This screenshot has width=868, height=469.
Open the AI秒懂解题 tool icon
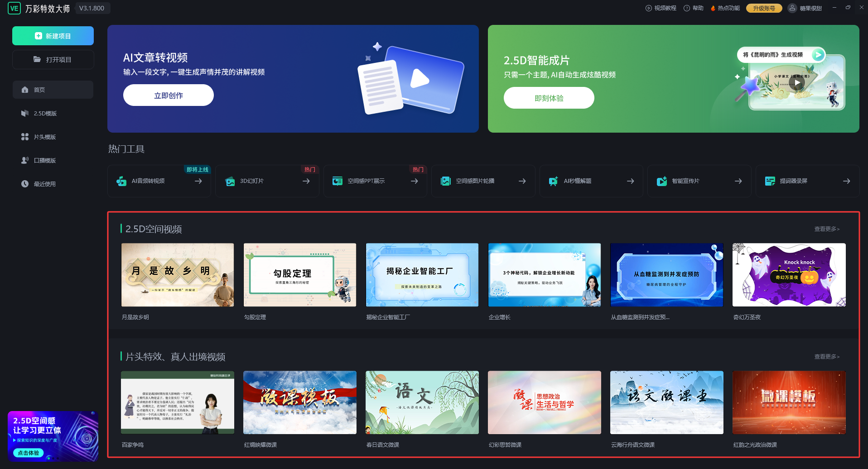tap(554, 181)
